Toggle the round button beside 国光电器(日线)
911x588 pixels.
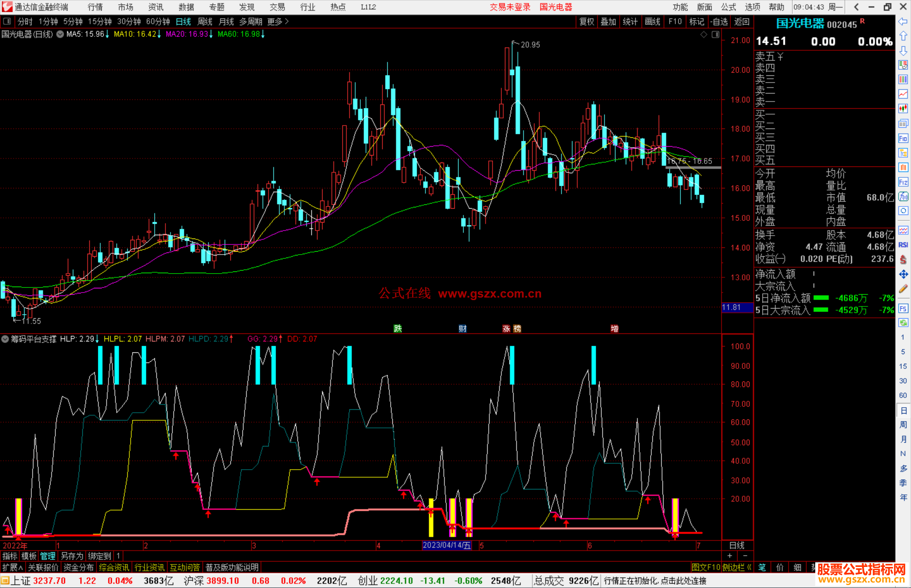coord(60,35)
